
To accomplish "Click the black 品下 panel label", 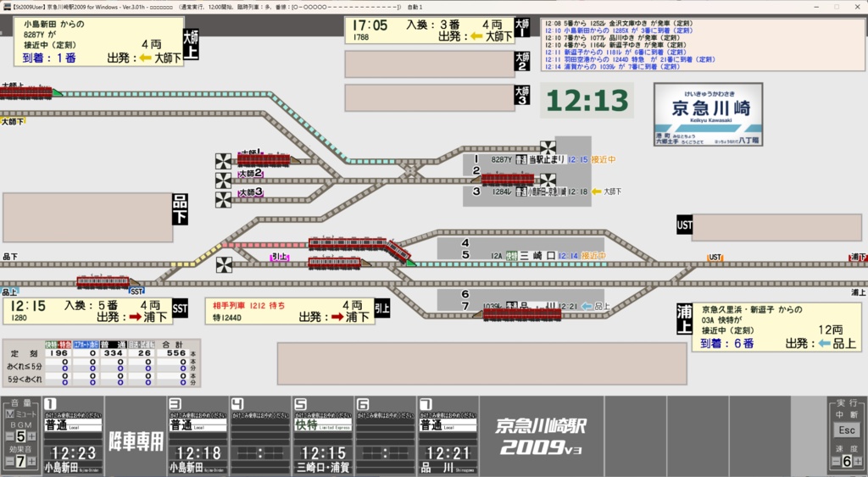I will pos(181,208).
